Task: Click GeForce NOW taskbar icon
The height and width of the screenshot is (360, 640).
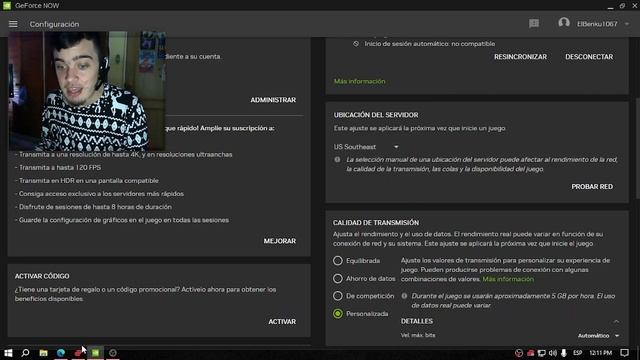Action: (96, 353)
